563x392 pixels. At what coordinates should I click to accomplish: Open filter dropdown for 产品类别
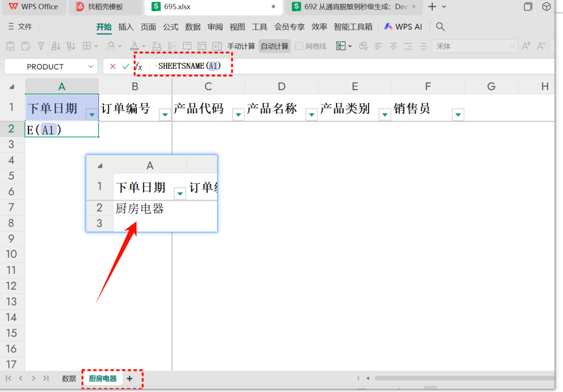tap(384, 114)
